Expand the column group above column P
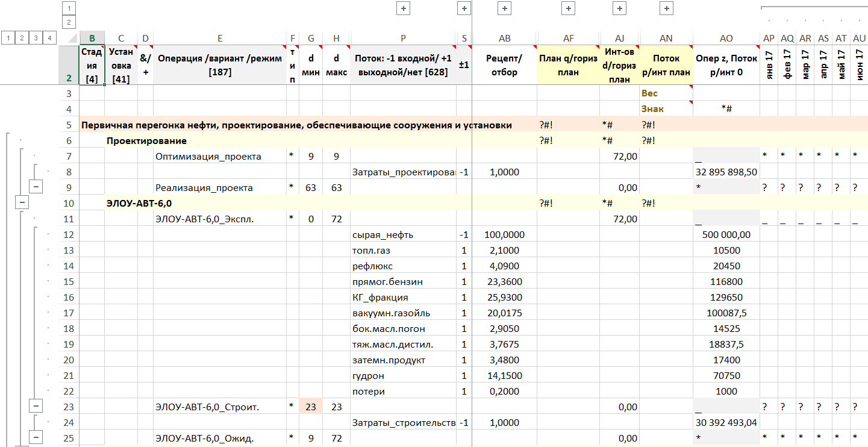 (402, 8)
